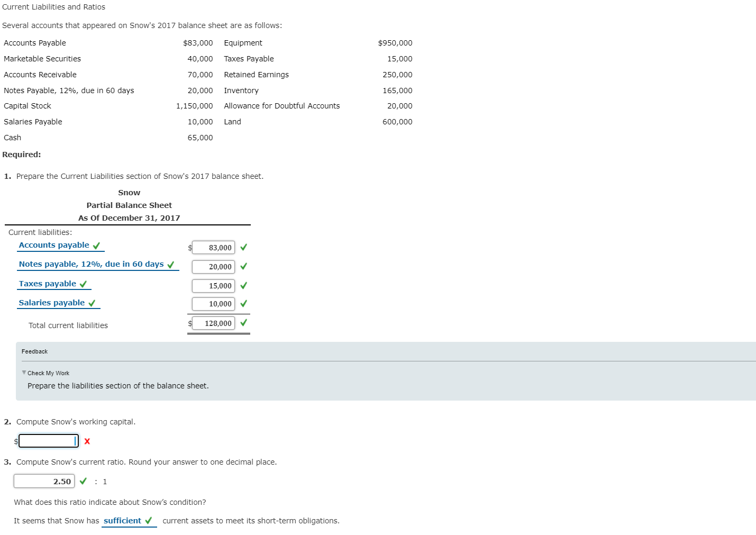Click the checkmark next to the 2.50 ratio answer

(x=83, y=480)
